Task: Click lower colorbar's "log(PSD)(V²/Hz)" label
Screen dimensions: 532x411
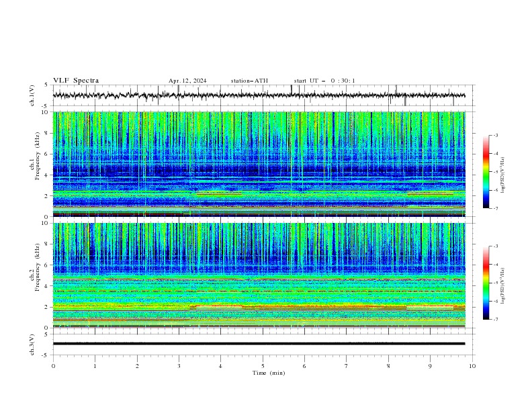Action: [x=503, y=285]
